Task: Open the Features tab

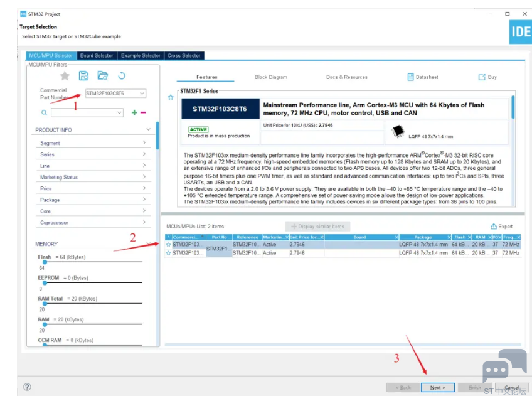Action: [206, 77]
